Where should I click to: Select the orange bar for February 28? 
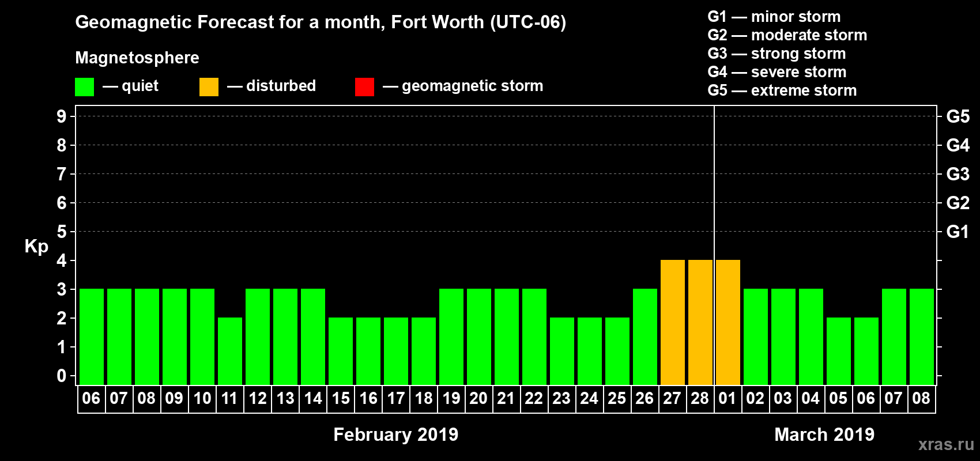click(700, 323)
